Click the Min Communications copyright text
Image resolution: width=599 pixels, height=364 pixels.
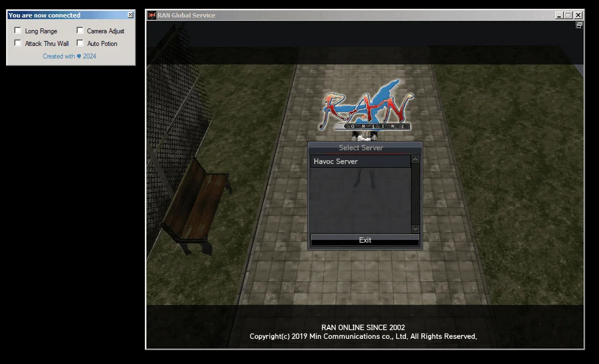pyautogui.click(x=363, y=337)
